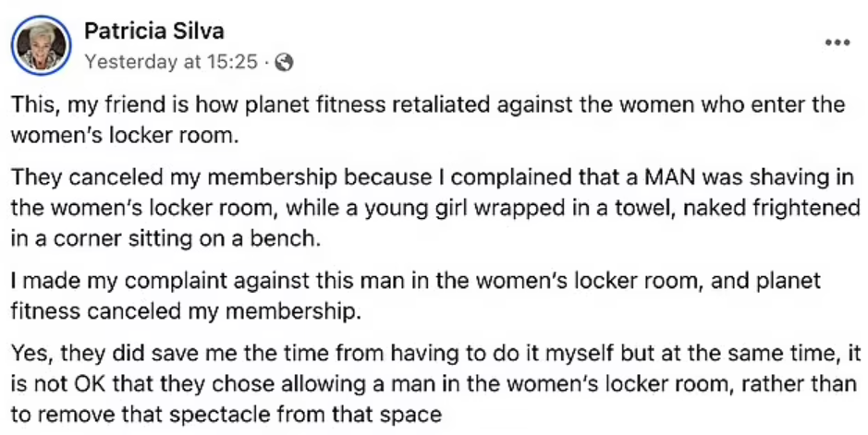This screenshot has width=868, height=435.
Task: Open the post's three-dot options menu
Action: pyautogui.click(x=837, y=42)
